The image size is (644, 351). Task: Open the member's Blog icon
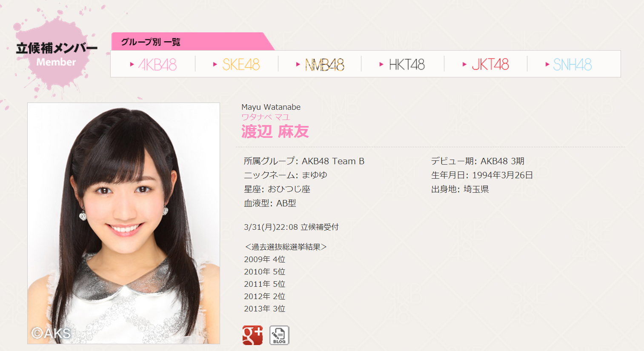(x=279, y=335)
